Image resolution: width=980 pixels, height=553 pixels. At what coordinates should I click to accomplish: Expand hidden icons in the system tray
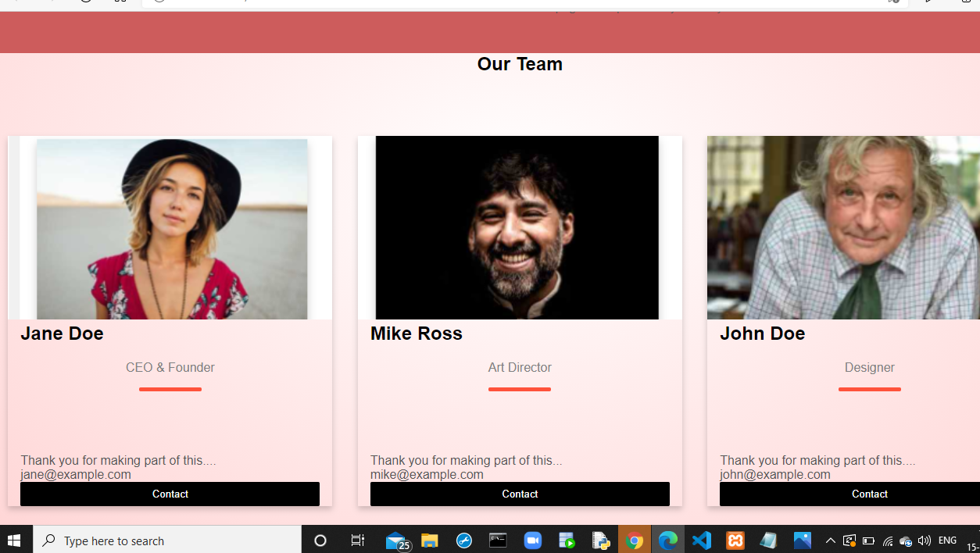(830, 540)
